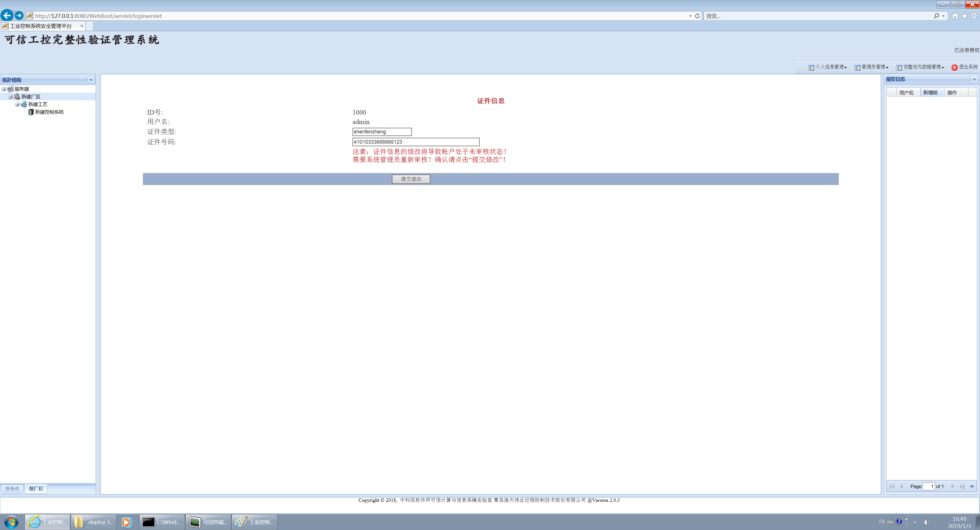Click the favorites star icon
980x530 pixels.
[x=964, y=16]
